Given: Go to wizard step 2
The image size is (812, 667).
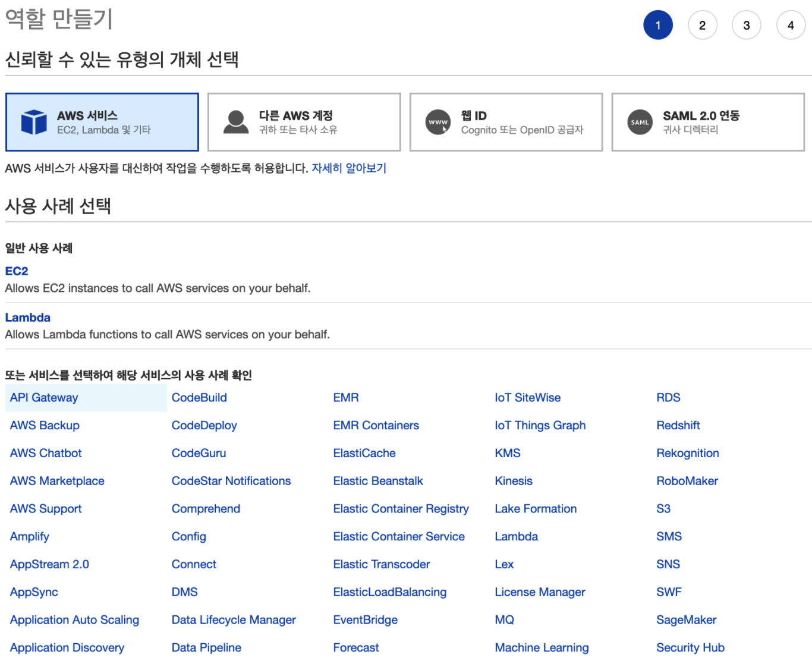Looking at the screenshot, I should click(x=703, y=25).
